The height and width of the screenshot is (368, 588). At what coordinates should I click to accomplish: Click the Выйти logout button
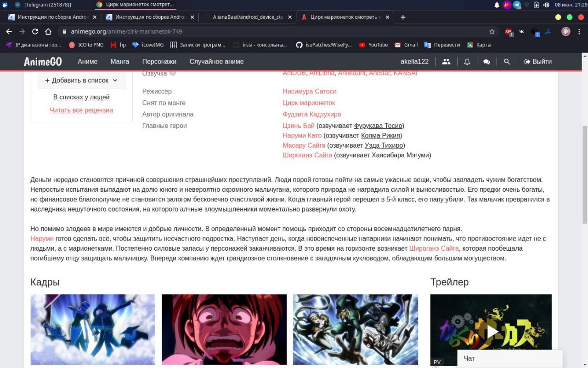538,62
